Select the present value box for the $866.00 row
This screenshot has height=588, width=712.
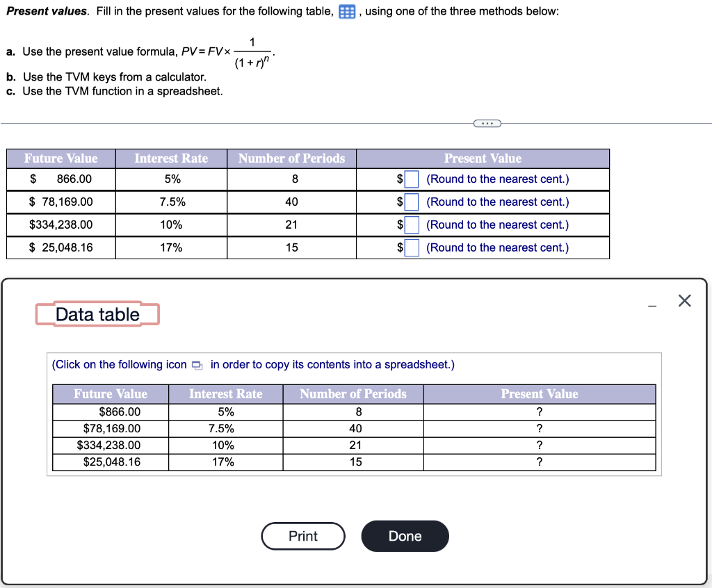point(411,179)
